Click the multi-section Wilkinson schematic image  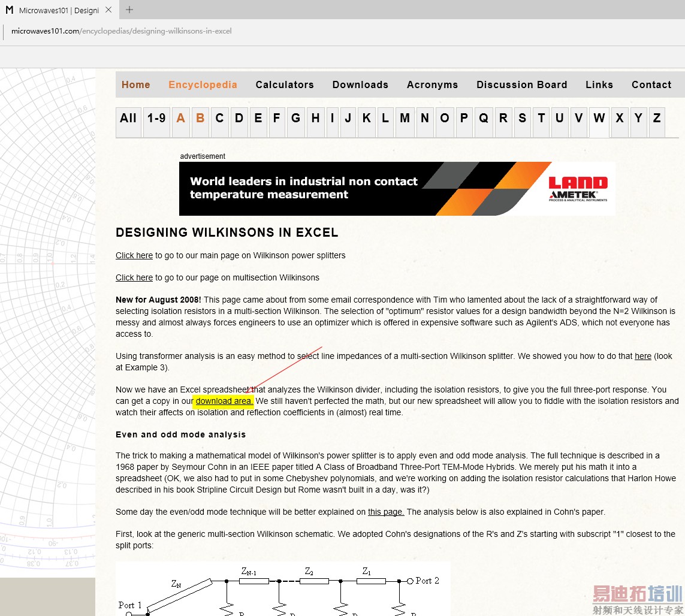pos(283,589)
